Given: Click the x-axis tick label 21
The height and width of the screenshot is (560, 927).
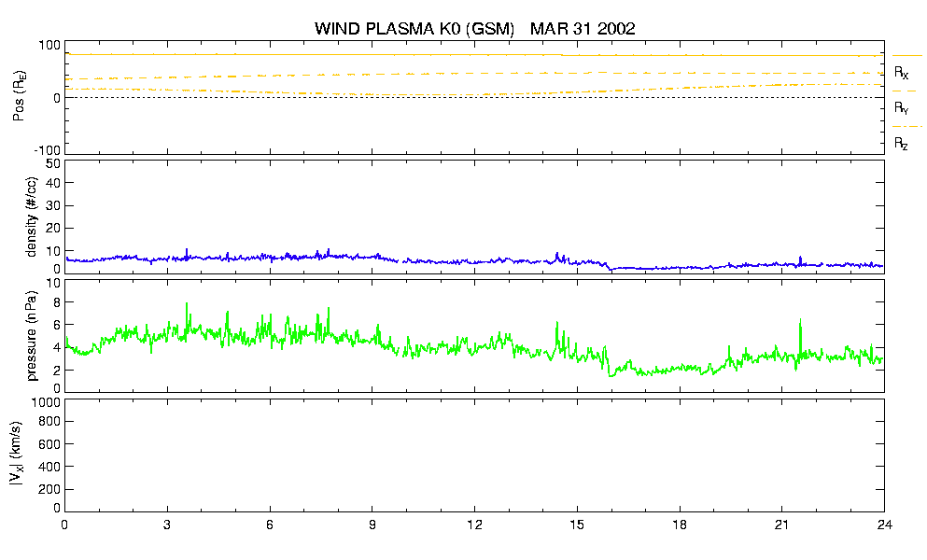Looking at the screenshot, I should pyautogui.click(x=781, y=525).
